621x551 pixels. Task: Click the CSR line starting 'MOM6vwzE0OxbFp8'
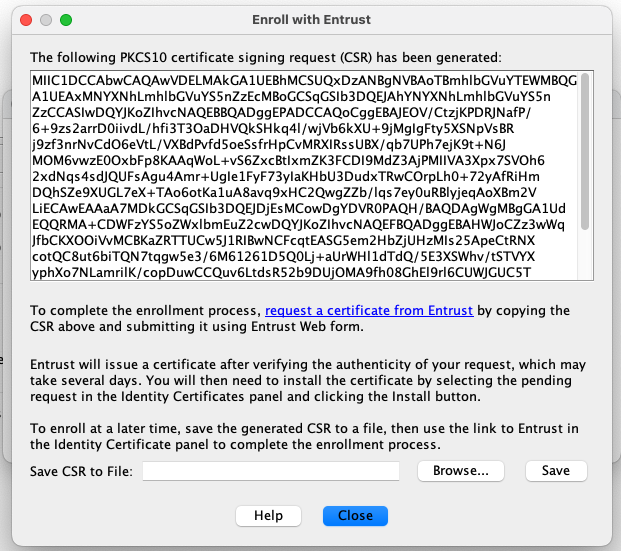290,160
